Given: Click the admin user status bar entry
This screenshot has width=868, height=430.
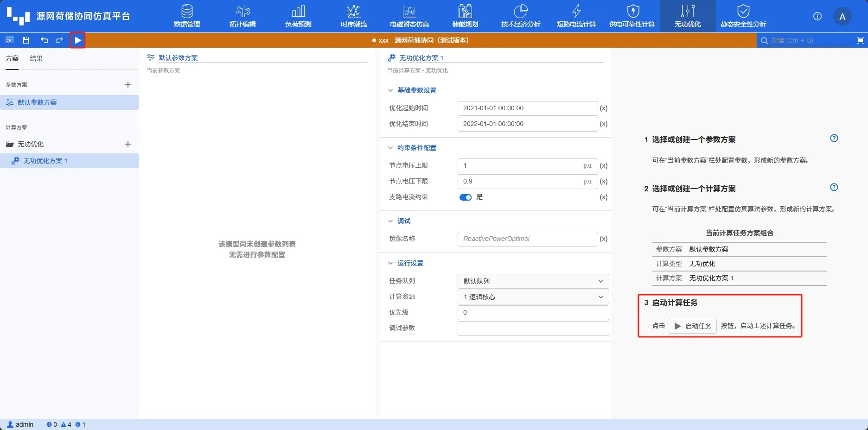Looking at the screenshot, I should click(x=20, y=424).
